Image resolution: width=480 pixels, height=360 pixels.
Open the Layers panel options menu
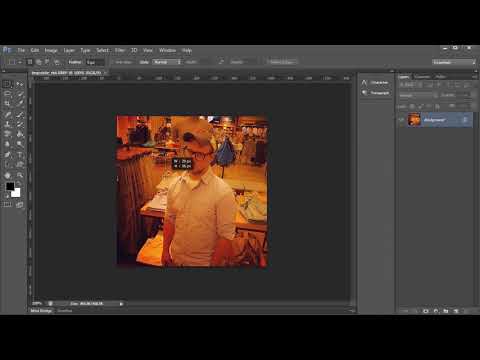474,77
